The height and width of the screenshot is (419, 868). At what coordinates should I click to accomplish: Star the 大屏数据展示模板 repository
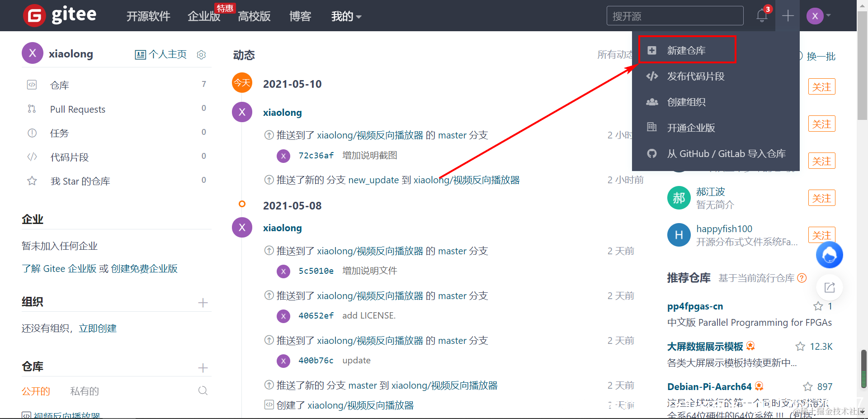(800, 347)
